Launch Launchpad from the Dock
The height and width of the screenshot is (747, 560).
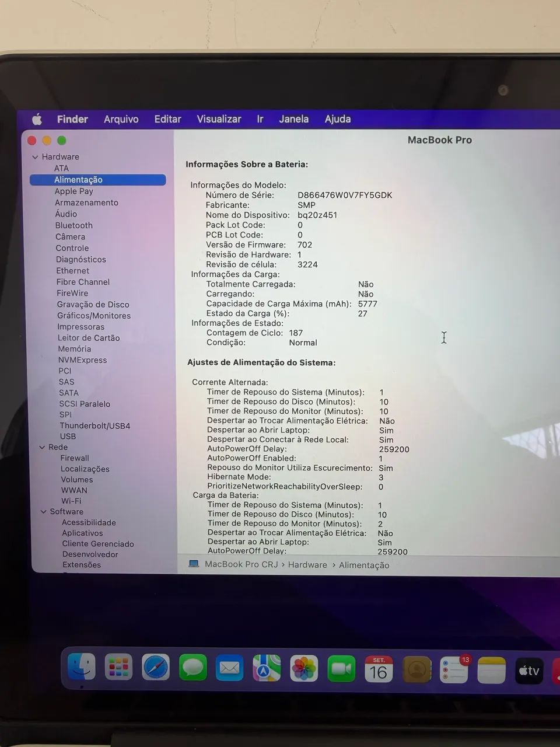coord(118,667)
